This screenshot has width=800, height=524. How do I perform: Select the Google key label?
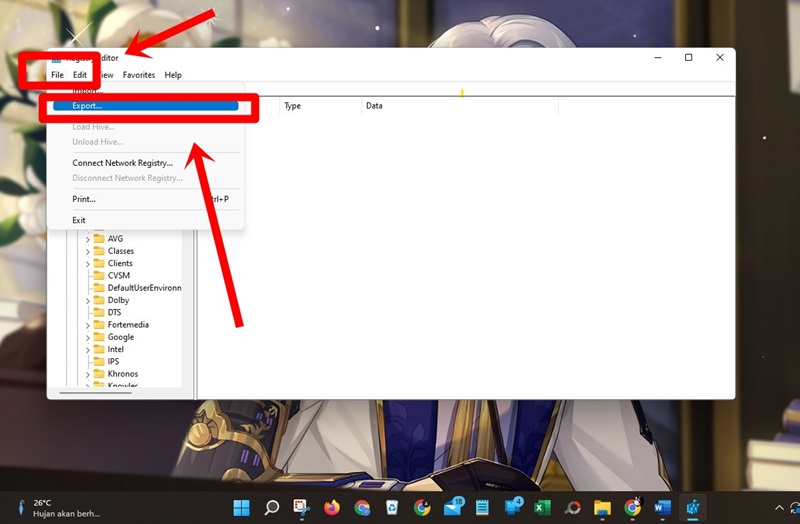[121, 337]
